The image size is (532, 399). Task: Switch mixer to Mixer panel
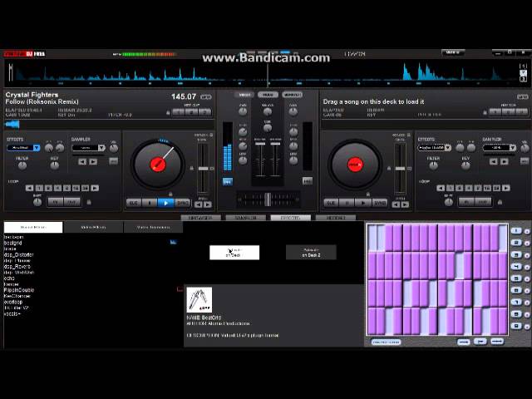point(244,95)
